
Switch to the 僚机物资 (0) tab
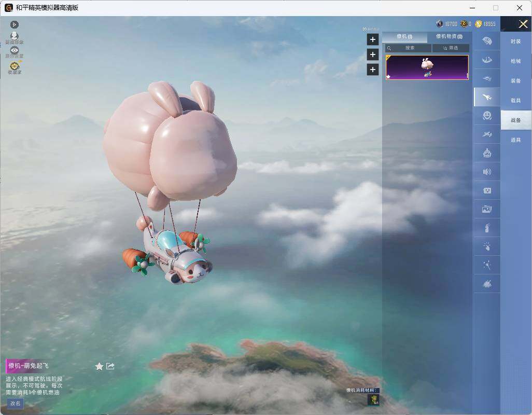[449, 36]
